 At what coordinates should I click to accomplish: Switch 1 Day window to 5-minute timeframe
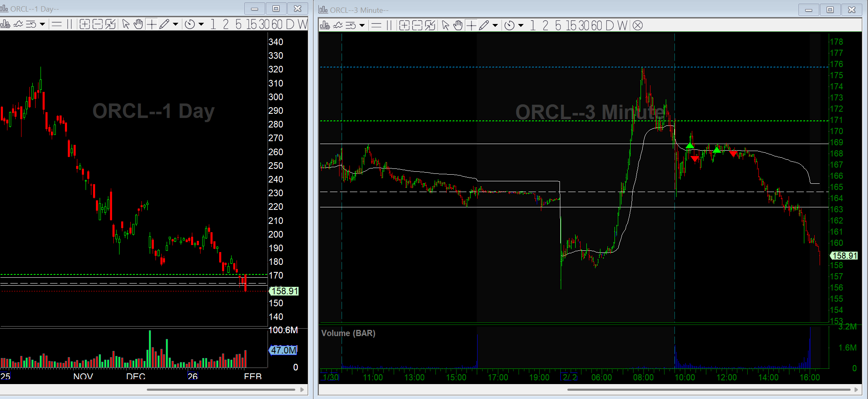click(239, 24)
